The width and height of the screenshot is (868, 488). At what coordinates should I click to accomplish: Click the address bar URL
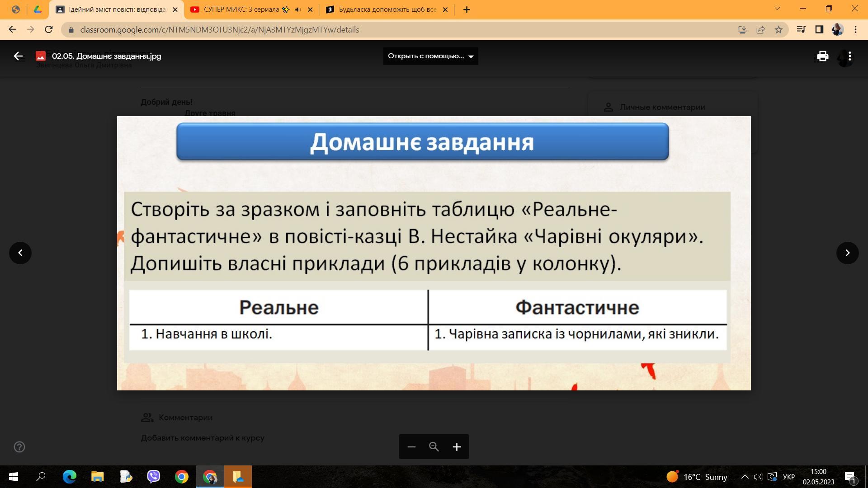tap(219, 30)
